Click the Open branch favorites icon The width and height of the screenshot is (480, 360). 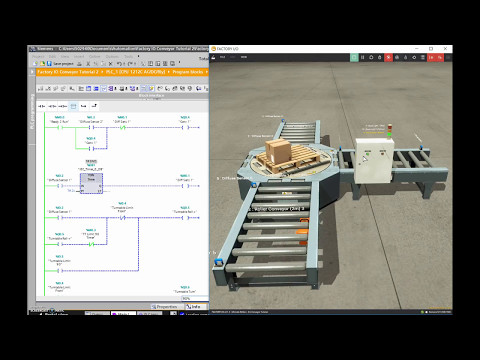coord(84,106)
